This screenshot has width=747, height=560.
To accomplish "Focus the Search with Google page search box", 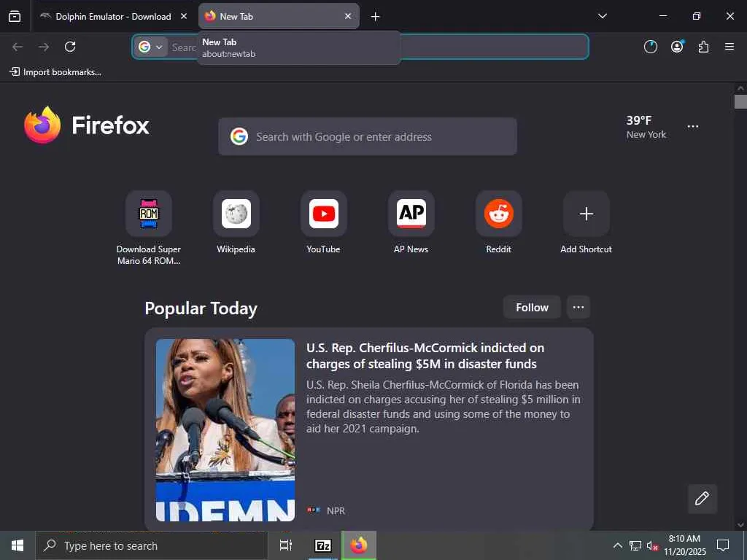I will coord(368,136).
